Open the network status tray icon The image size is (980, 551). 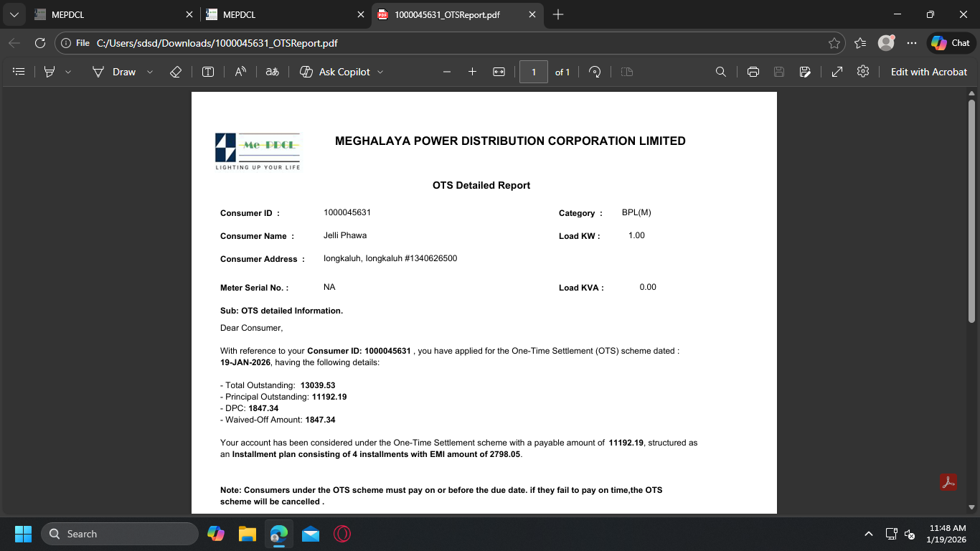click(892, 534)
